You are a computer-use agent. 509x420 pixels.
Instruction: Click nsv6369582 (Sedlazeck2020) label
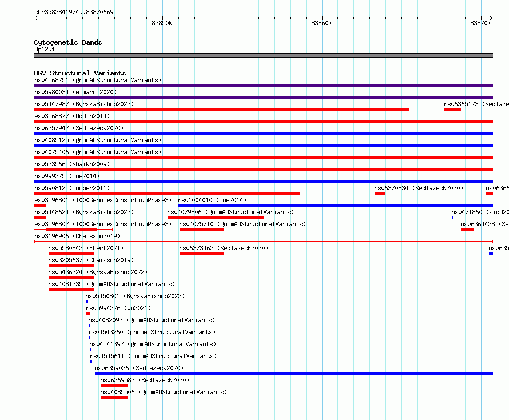pos(145,380)
